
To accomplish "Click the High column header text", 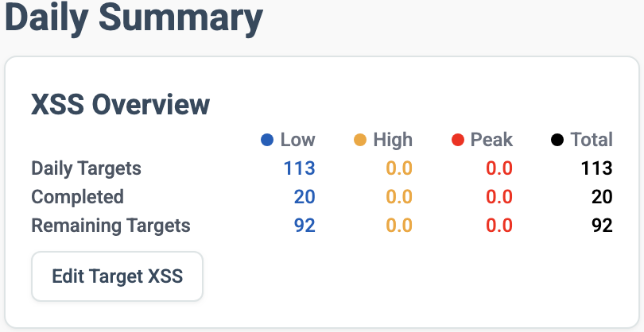I will click(x=393, y=141).
